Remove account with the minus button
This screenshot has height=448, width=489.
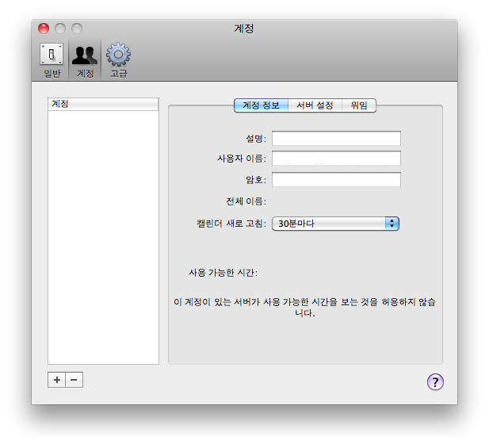(x=74, y=380)
